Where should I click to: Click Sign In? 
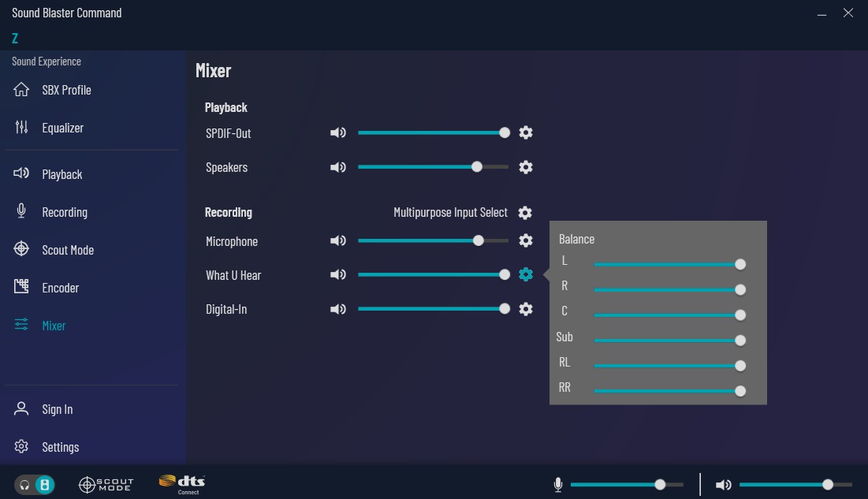[x=57, y=409]
